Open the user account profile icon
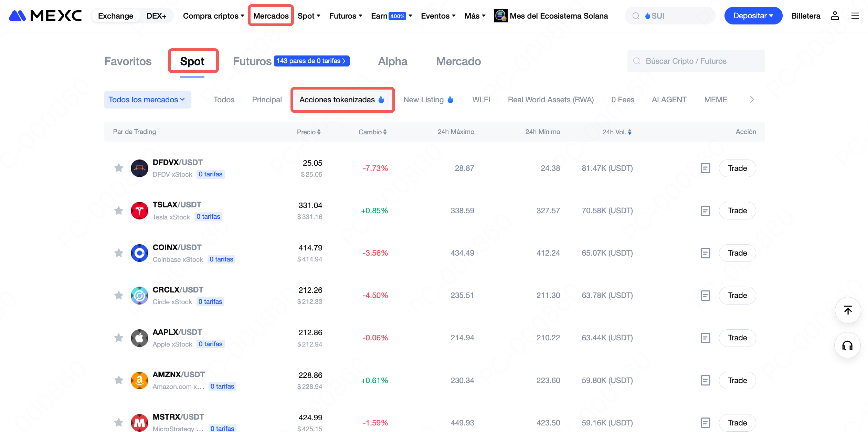This screenshot has width=868, height=432. click(835, 16)
